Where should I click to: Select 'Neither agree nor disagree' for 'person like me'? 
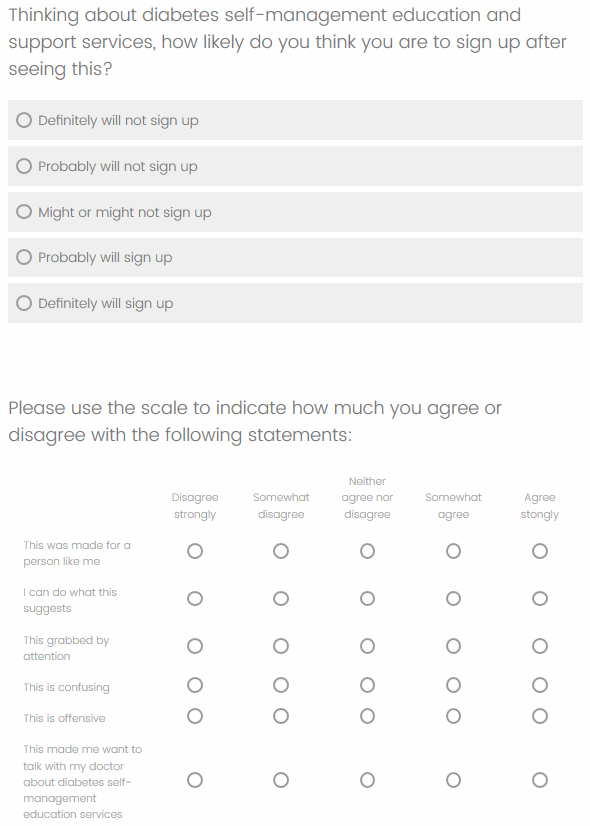point(367,551)
